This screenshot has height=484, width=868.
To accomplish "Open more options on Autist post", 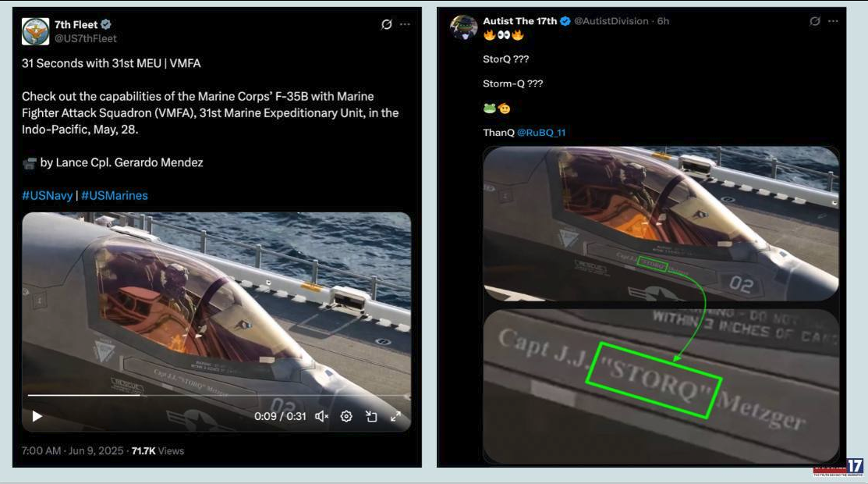I will (x=833, y=21).
